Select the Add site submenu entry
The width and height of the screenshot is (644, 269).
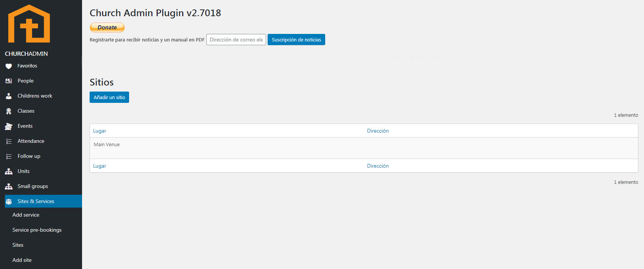pos(22,260)
